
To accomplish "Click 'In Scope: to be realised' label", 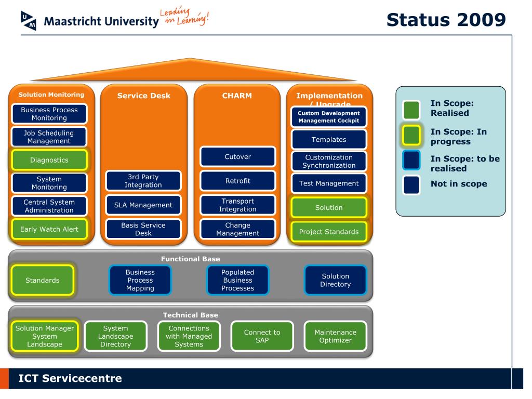I will click(465, 164).
